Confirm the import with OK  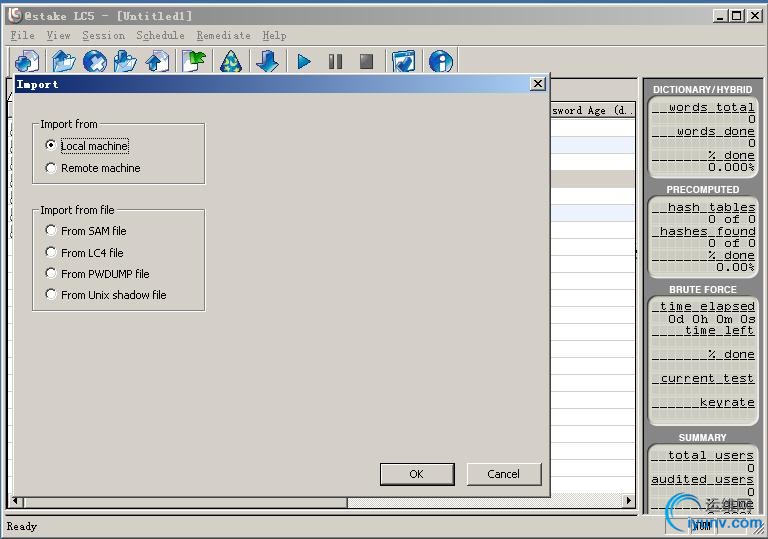(417, 474)
